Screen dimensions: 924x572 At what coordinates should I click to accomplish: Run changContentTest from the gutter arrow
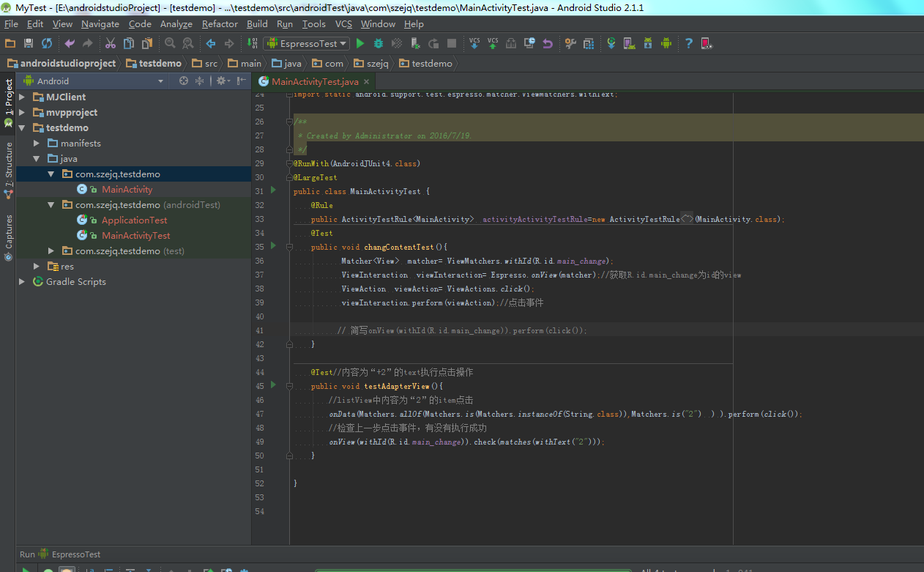(273, 246)
